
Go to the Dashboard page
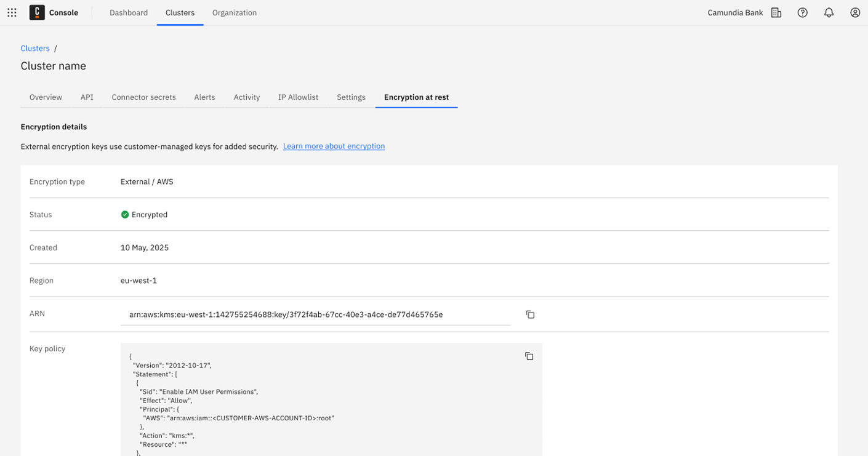pos(128,12)
